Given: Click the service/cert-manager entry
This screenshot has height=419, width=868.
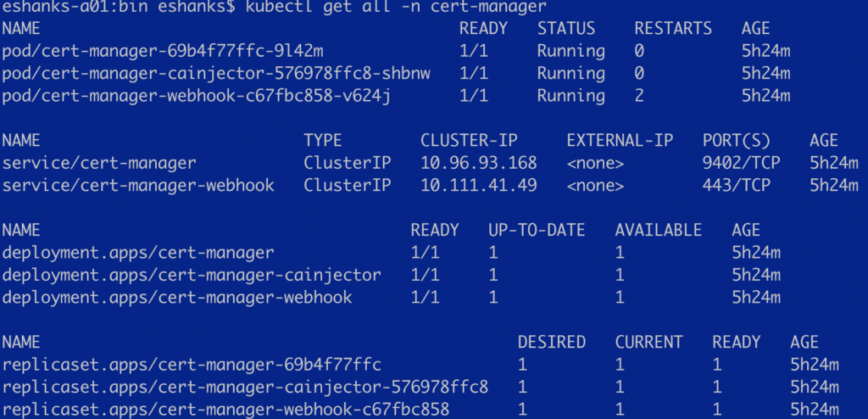Looking at the screenshot, I should coord(99,163).
